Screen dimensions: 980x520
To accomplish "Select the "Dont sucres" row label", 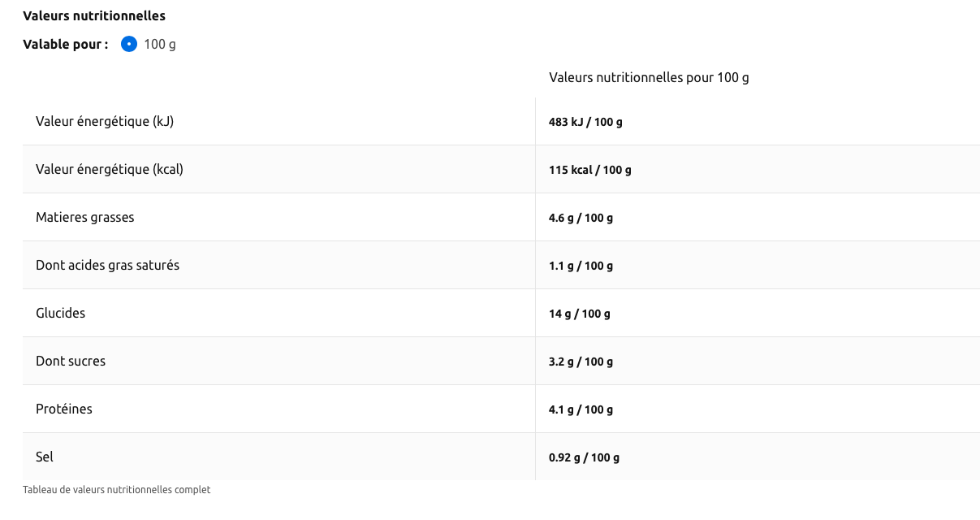I will coord(71,361).
